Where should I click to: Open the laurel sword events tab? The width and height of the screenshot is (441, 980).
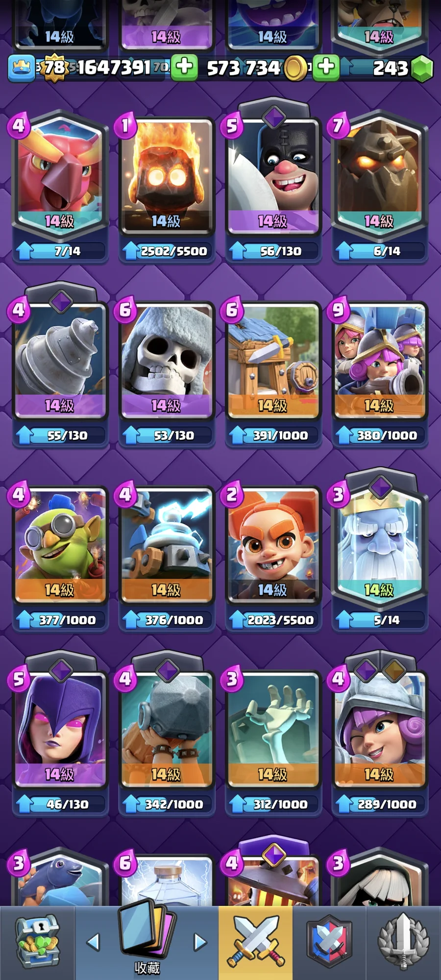point(403,942)
